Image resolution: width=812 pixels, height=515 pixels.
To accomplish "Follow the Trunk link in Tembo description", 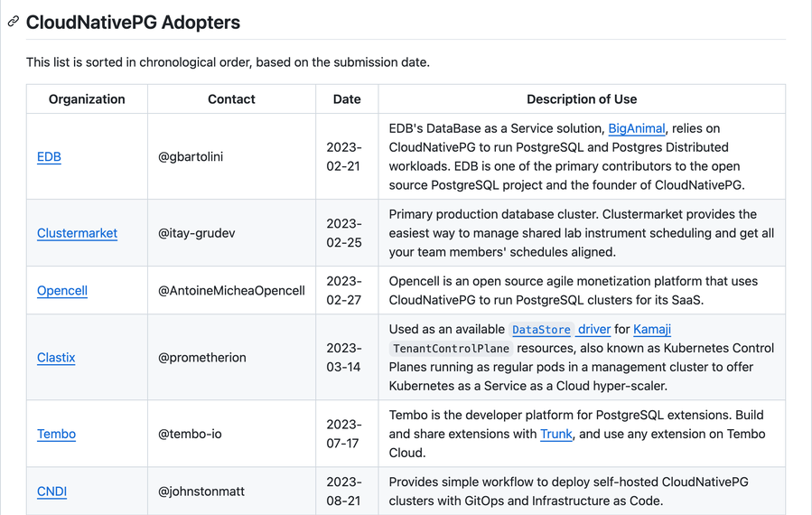I will coord(556,434).
